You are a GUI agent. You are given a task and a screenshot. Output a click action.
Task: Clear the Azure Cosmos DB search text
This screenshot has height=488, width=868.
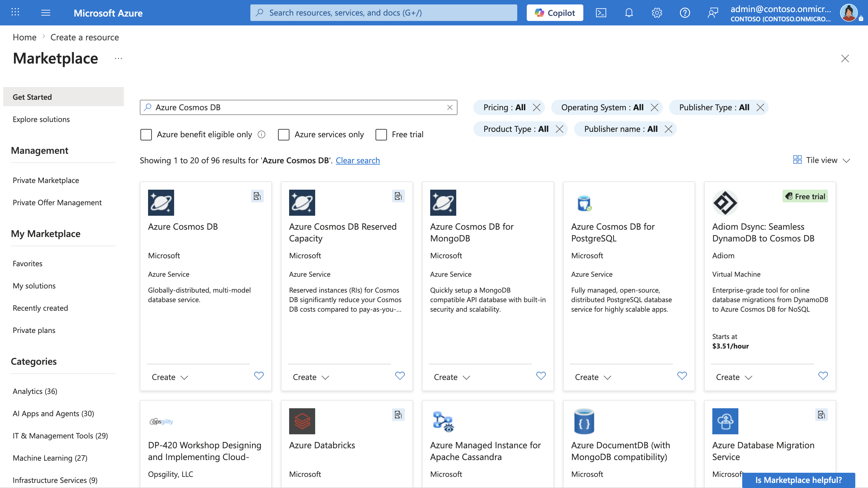450,107
